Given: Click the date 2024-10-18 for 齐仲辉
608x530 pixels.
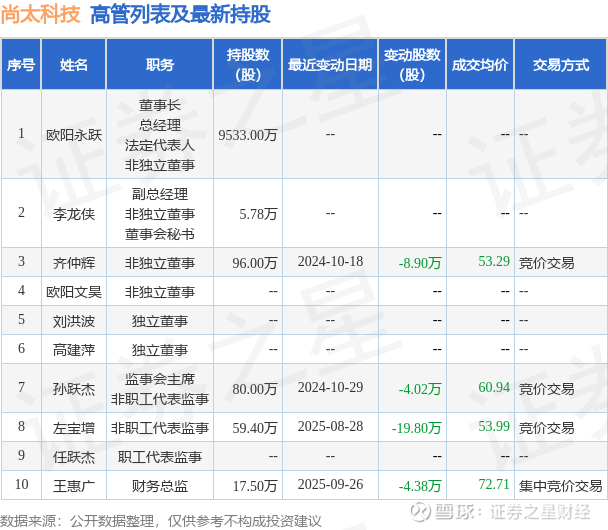Looking at the screenshot, I should coord(330,262).
